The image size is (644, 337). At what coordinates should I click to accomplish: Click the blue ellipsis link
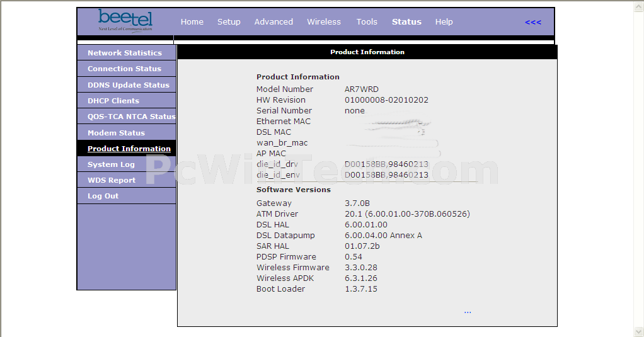pos(468,312)
